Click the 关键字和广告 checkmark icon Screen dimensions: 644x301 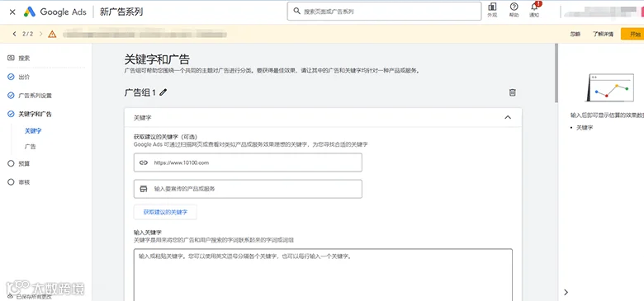[11, 114]
